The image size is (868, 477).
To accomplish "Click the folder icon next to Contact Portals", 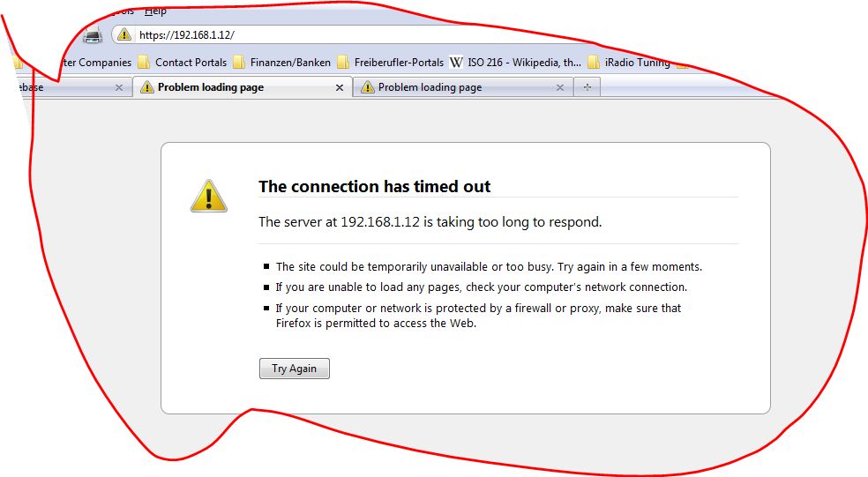I will coord(144,63).
